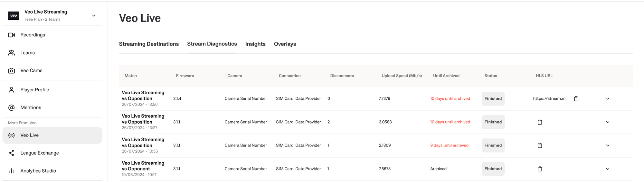
Task: Expand the 26/07/2024 13:27 match row
Action: point(608,122)
